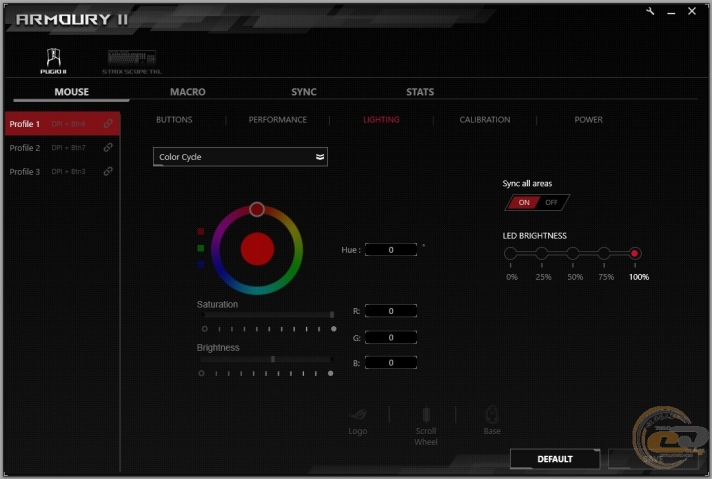Switch to the MOUSE tab
Viewport: 712px width, 479px height.
pyautogui.click(x=72, y=92)
